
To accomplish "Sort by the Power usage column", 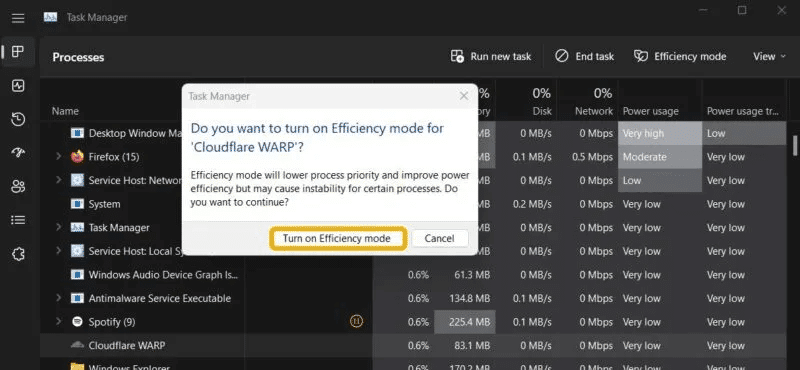I will pos(651,111).
